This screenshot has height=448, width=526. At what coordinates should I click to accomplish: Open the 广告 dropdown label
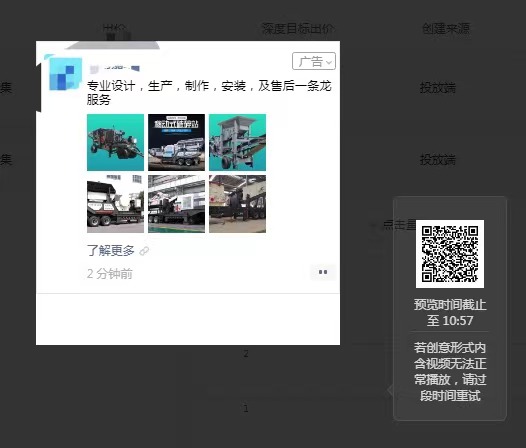pos(314,61)
